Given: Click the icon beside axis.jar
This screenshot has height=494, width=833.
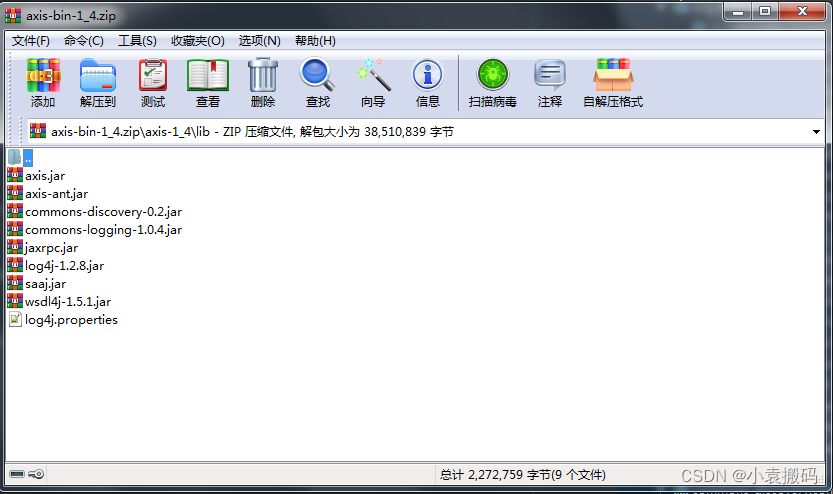Looking at the screenshot, I should pyautogui.click(x=15, y=175).
